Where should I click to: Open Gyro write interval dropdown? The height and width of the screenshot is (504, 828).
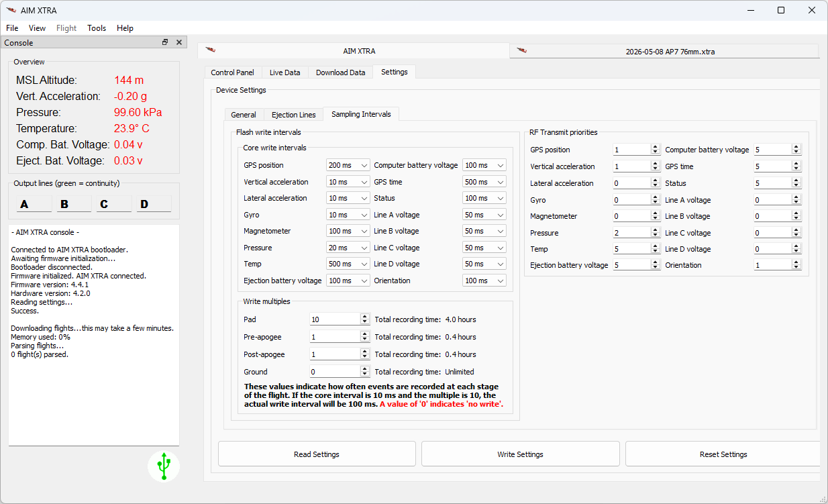click(348, 215)
